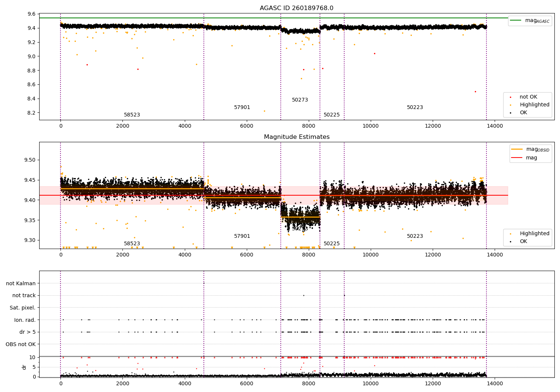Click the 5 tick on the dr axis
This screenshot has height=392, width=560.
pos(34,367)
